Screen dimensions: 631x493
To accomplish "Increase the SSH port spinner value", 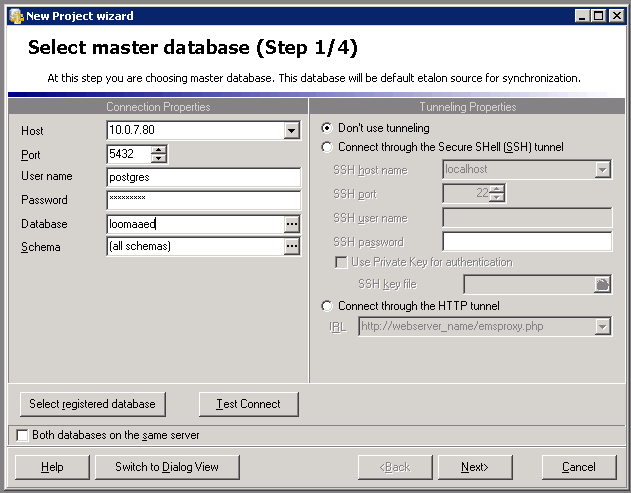I will pos(497,189).
